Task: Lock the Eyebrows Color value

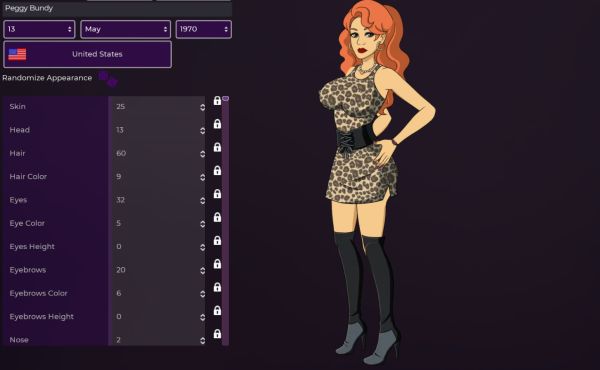Action: point(217,287)
